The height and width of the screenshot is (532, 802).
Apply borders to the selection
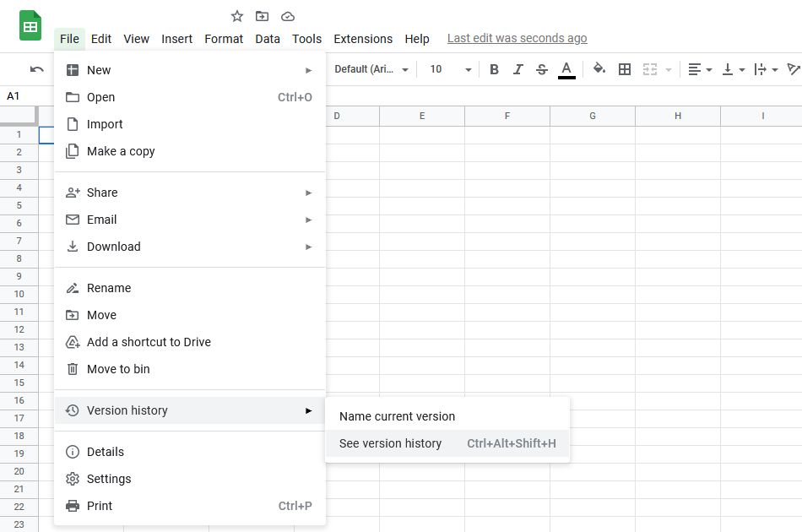coord(624,69)
